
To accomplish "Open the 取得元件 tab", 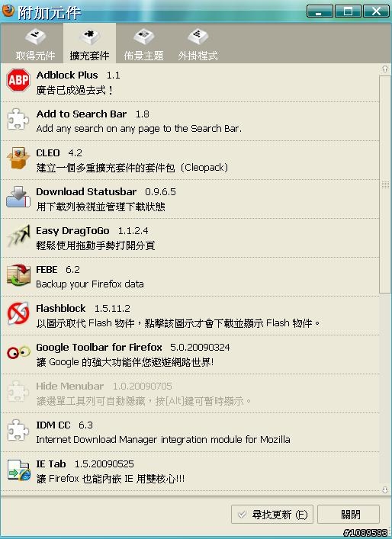I will (35, 45).
